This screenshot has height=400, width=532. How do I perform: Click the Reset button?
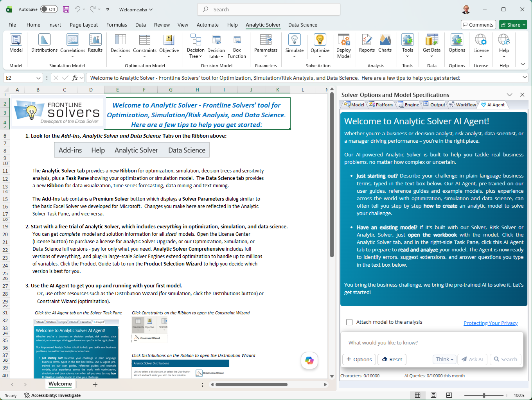392,359
